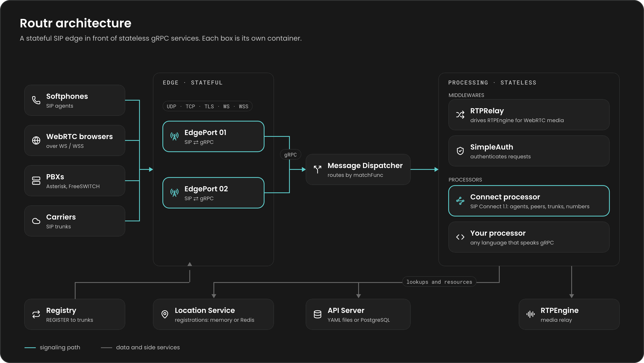The image size is (644, 363).
Task: Click the globe icon beside WebRTC browsers
Action: pos(36,140)
